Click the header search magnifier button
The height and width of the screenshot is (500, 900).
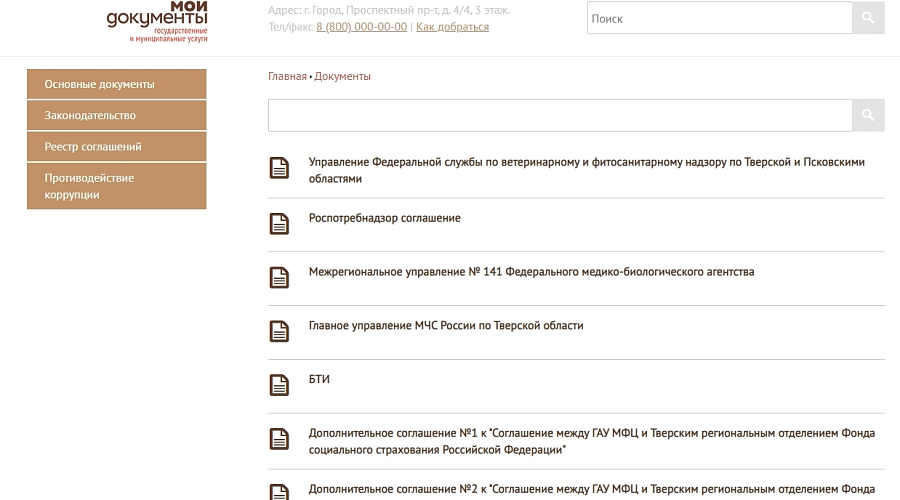pos(868,18)
